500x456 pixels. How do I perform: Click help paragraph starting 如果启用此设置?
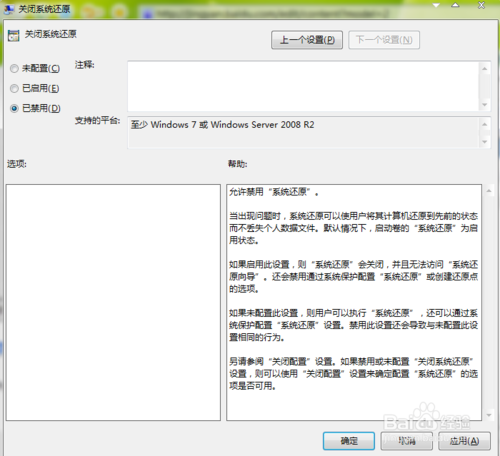click(x=353, y=277)
